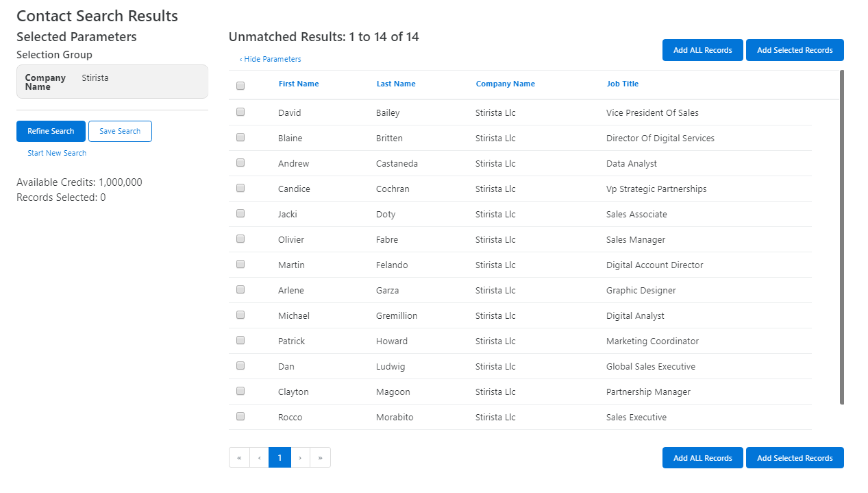Start New Search via the link
This screenshot has height=493, width=868.
(x=57, y=153)
